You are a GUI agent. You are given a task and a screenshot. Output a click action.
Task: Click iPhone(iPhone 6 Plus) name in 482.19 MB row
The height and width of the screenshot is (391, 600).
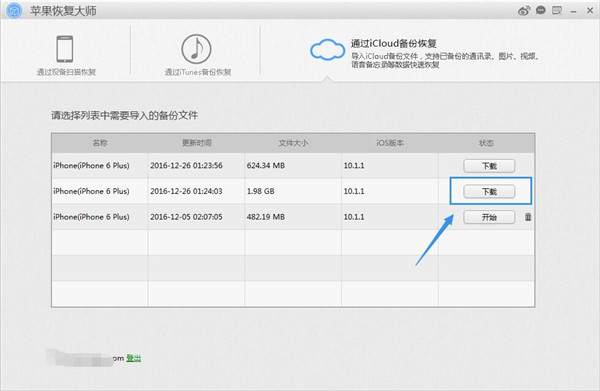tap(91, 217)
